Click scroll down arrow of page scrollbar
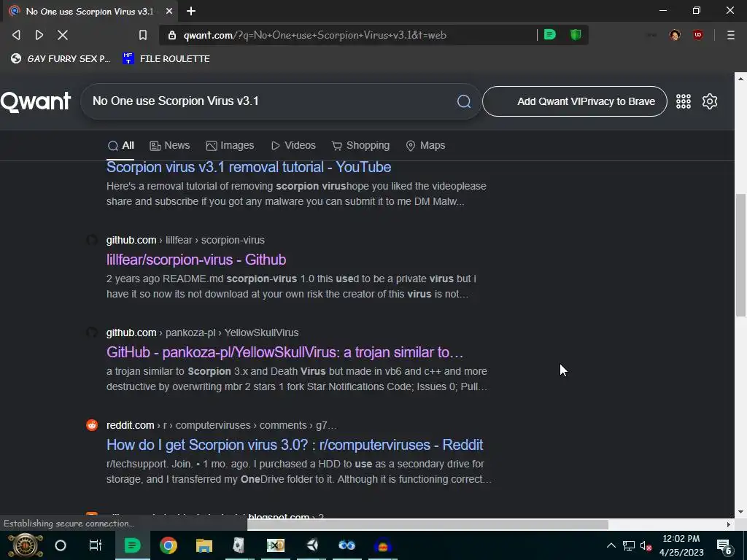Screen dimensions: 747x560 pyautogui.click(x=740, y=512)
